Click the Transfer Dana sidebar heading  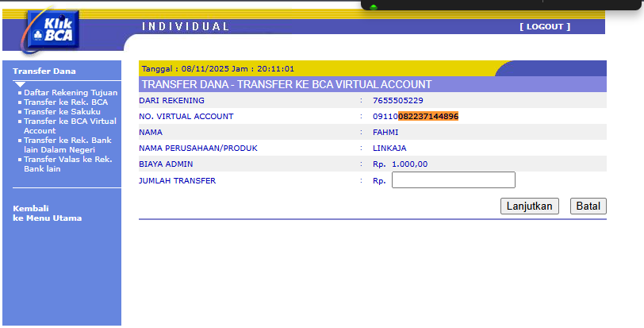point(44,71)
